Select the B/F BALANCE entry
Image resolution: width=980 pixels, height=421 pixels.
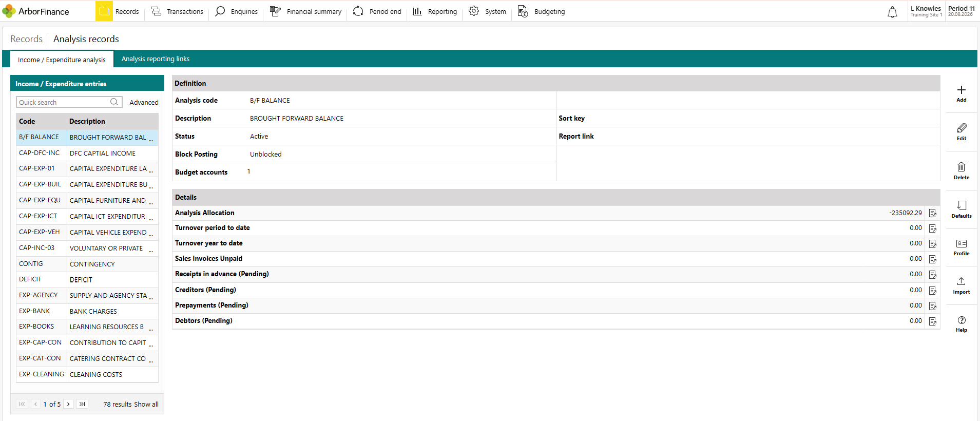pyautogui.click(x=87, y=137)
